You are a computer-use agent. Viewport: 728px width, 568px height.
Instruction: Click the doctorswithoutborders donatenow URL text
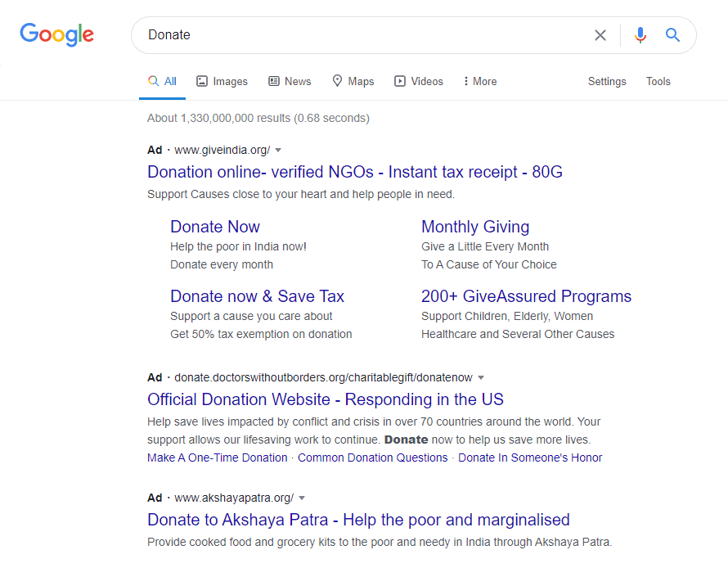tap(324, 377)
